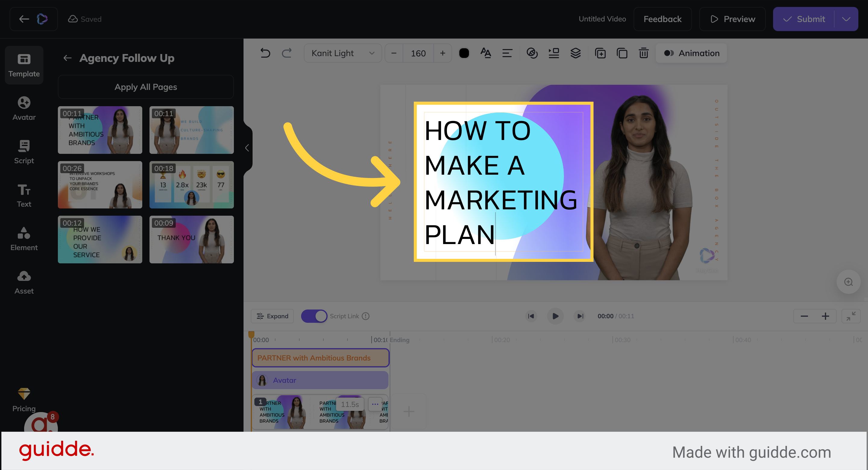Open the Submit dropdown arrow

click(846, 19)
